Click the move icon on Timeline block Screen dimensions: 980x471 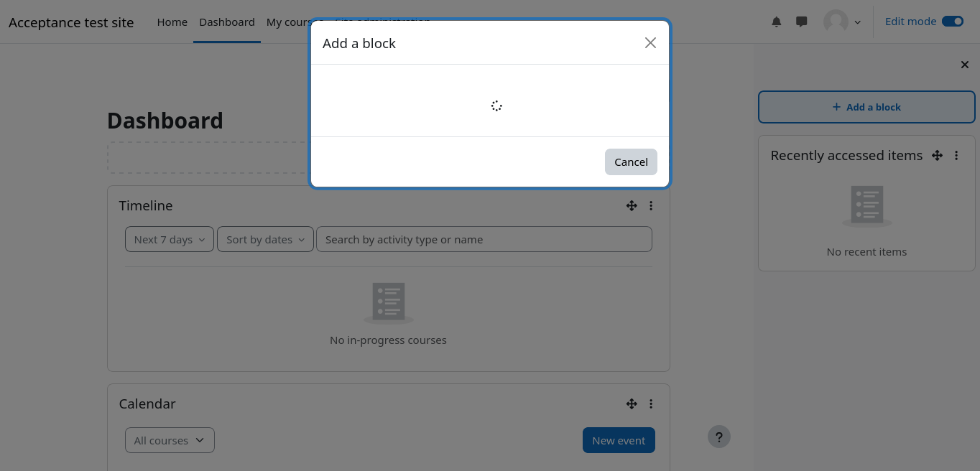632,206
